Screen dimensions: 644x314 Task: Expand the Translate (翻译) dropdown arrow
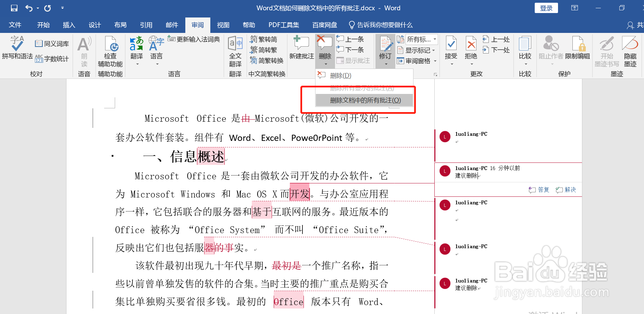(137, 64)
